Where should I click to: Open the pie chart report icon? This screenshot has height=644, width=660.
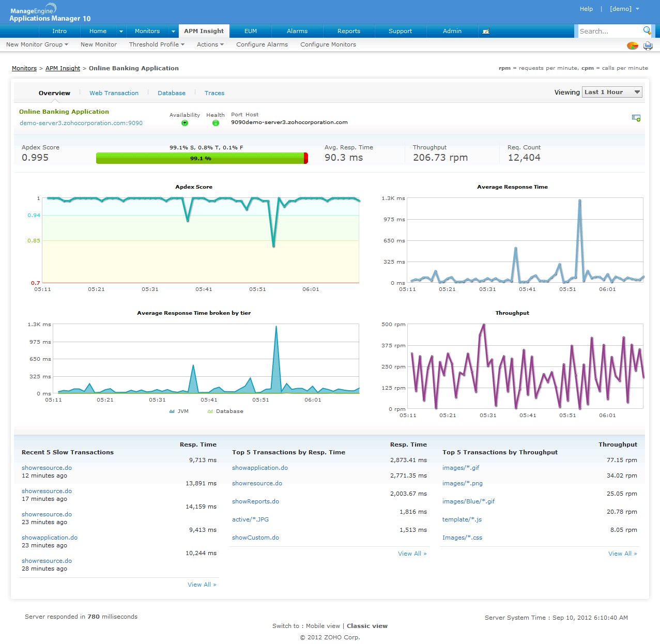[632, 45]
